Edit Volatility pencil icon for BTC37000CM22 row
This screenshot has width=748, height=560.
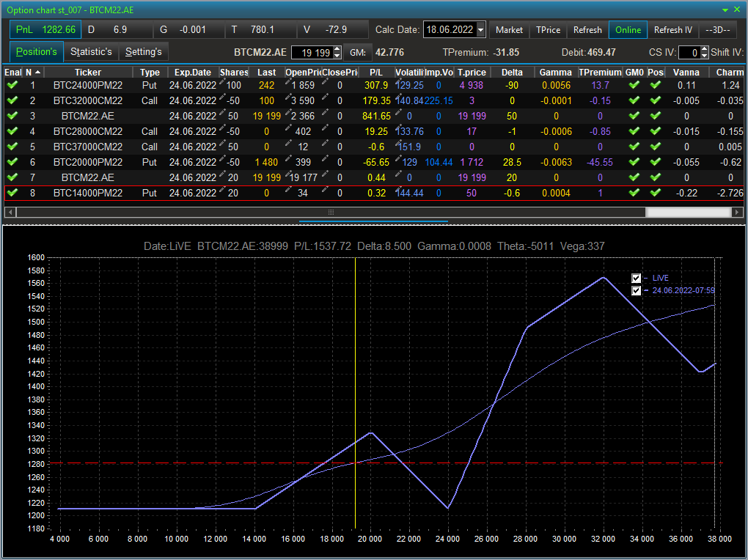[x=398, y=144]
